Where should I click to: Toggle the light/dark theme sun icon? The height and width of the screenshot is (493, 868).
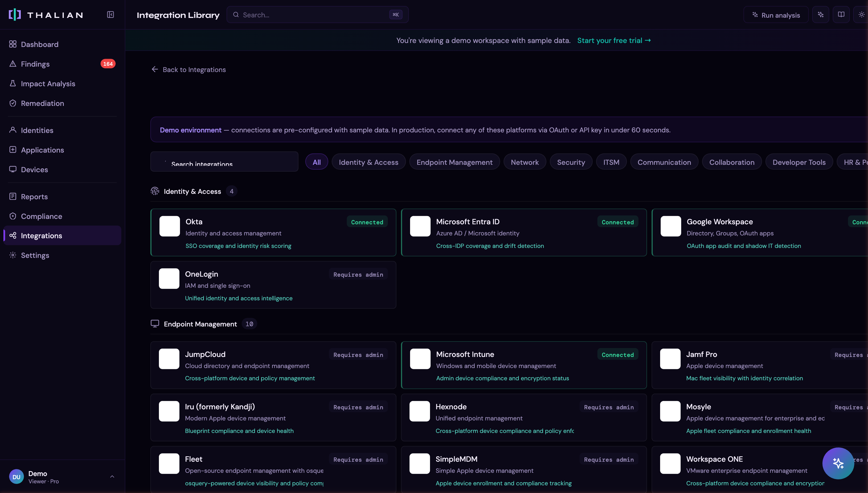tap(861, 15)
